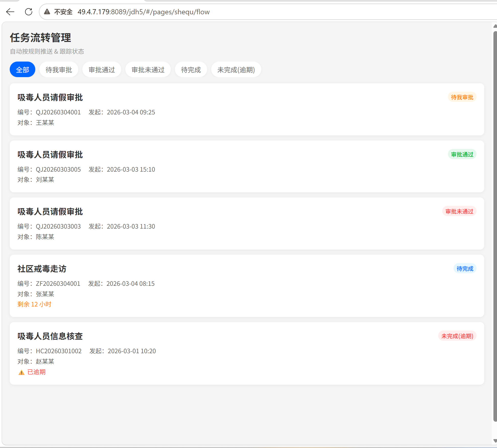Reload the page with refresh icon

coord(29,12)
